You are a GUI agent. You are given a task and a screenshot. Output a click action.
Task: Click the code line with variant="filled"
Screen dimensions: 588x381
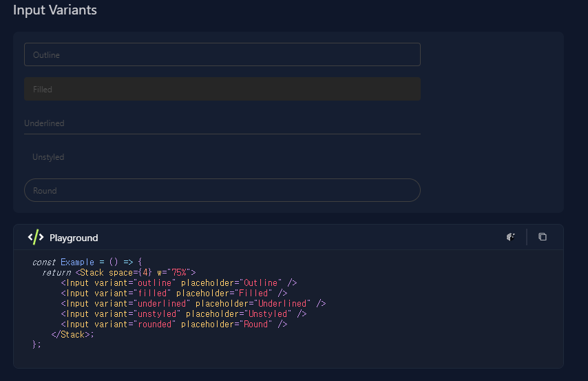click(x=174, y=294)
